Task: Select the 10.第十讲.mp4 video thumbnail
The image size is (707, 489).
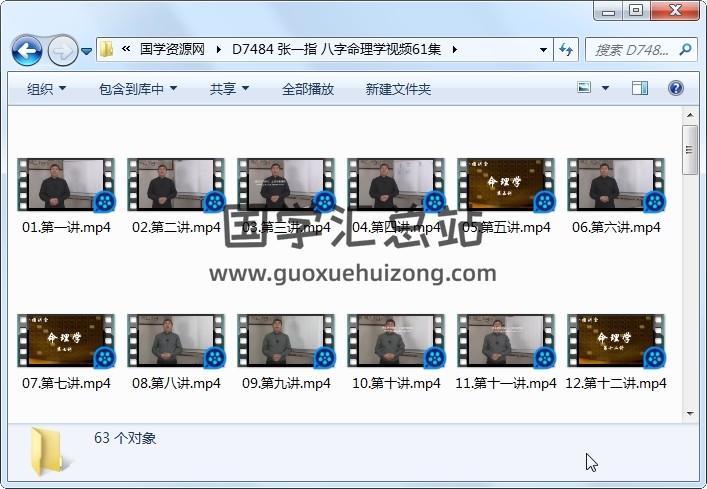Action: click(396, 341)
